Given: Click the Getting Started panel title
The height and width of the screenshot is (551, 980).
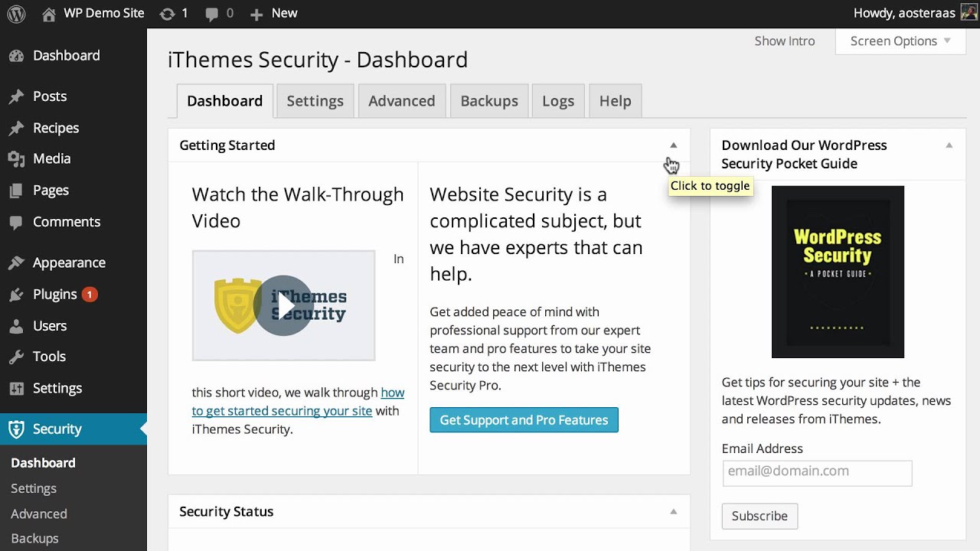Looking at the screenshot, I should (227, 145).
